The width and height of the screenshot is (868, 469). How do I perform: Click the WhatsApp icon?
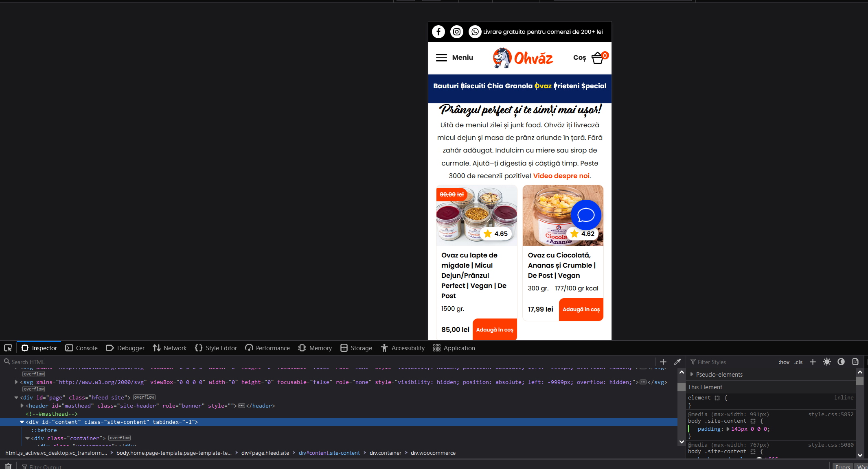(475, 31)
